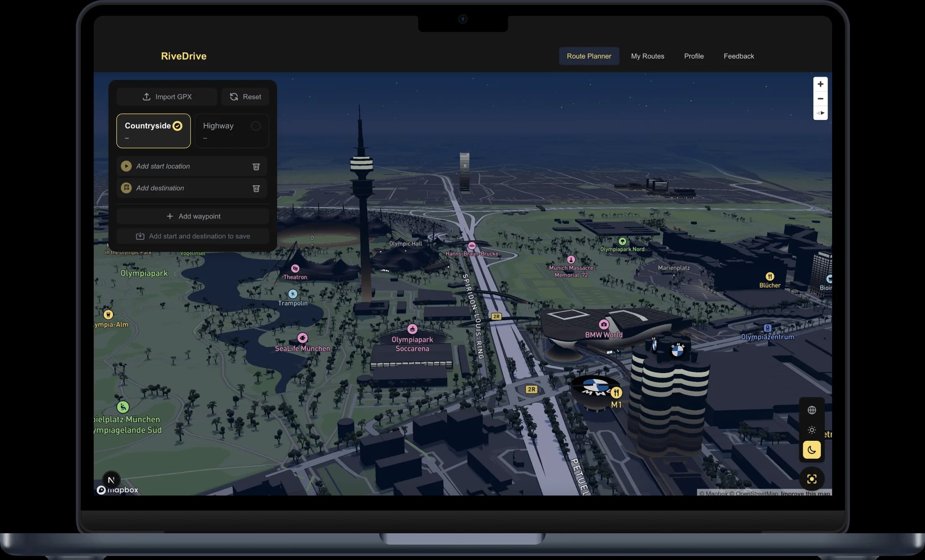This screenshot has height=560, width=925.
Task: Open the Feedback page
Action: [x=738, y=56]
